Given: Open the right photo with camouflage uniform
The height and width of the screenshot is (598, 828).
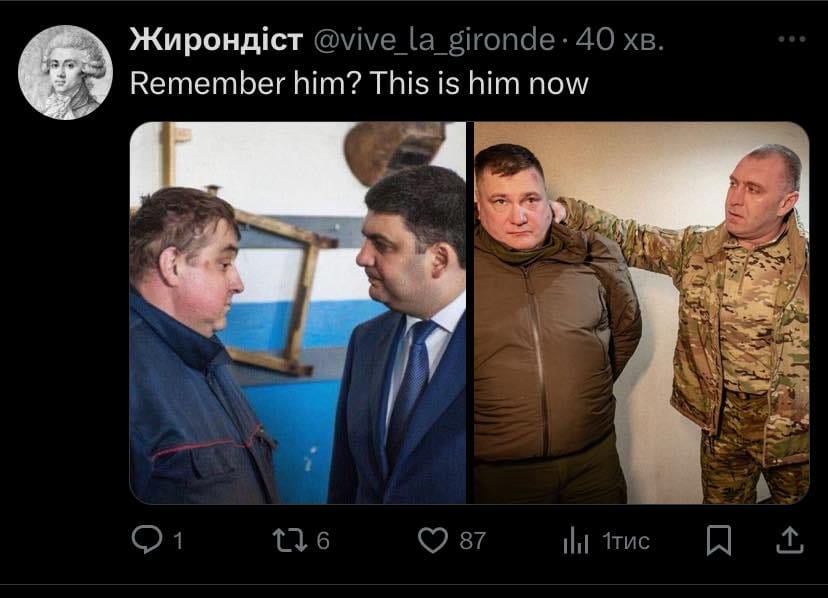Looking at the screenshot, I should pos(641,313).
